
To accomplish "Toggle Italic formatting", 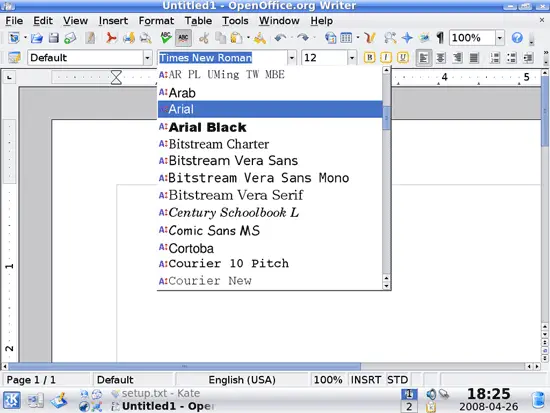I will 386,58.
